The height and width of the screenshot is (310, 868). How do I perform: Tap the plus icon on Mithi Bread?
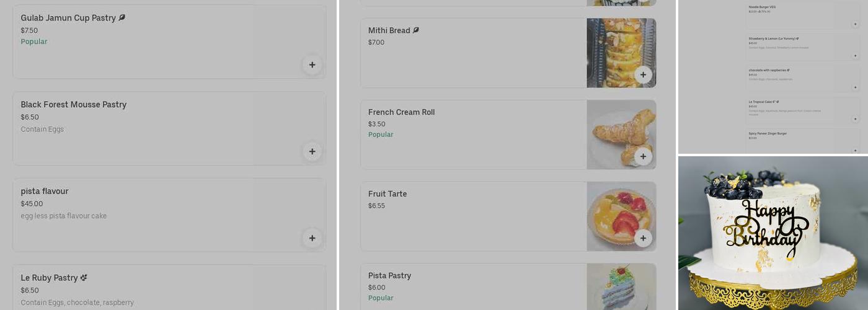(x=643, y=75)
